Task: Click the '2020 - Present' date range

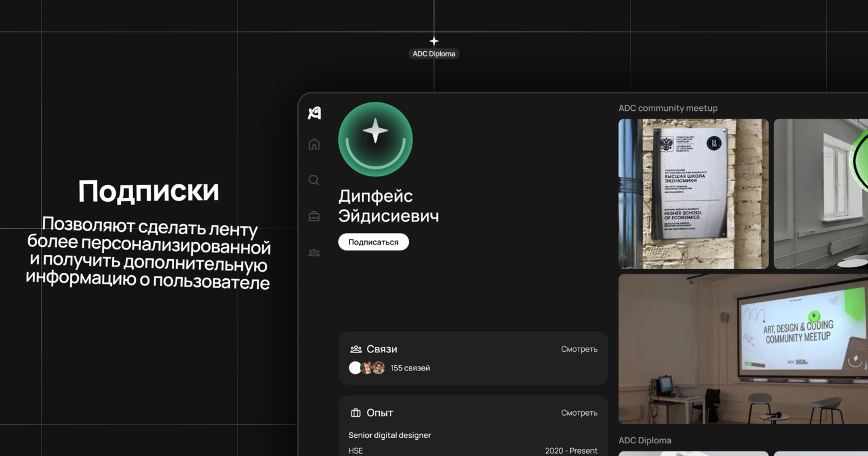Action: 571,451
